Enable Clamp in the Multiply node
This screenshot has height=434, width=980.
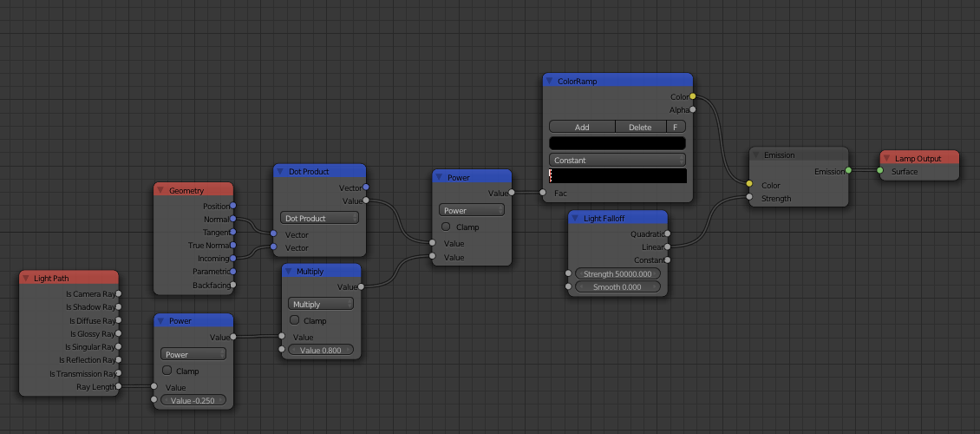(294, 320)
